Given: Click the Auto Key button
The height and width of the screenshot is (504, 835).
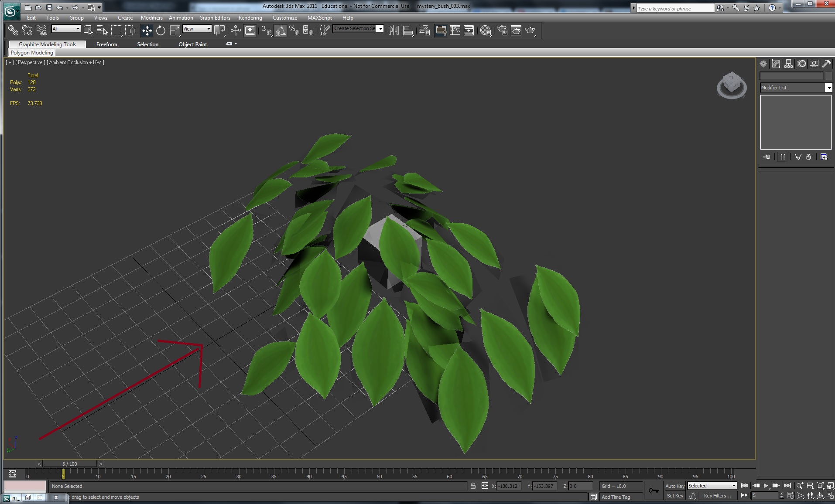Looking at the screenshot, I should click(x=675, y=486).
